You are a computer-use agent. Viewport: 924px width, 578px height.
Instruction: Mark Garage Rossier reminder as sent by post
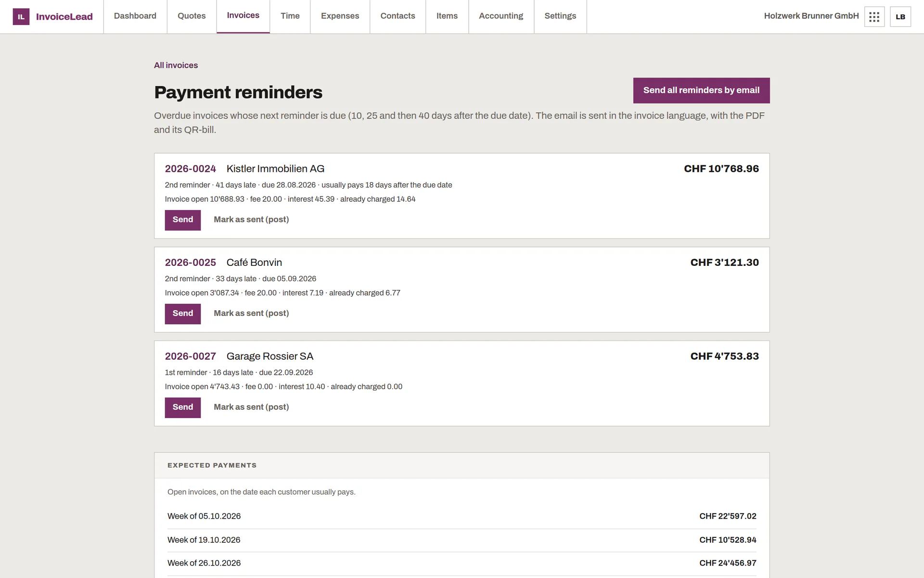click(251, 407)
